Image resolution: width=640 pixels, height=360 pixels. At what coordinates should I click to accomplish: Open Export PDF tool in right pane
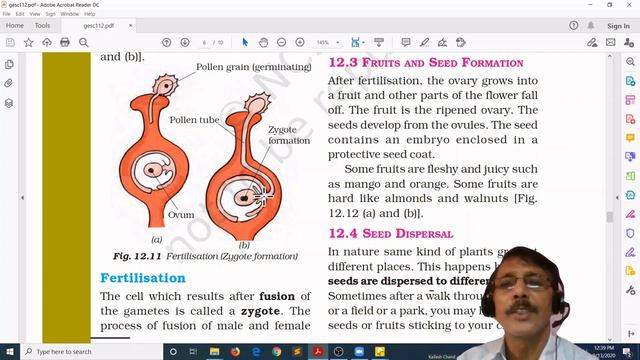(630, 81)
